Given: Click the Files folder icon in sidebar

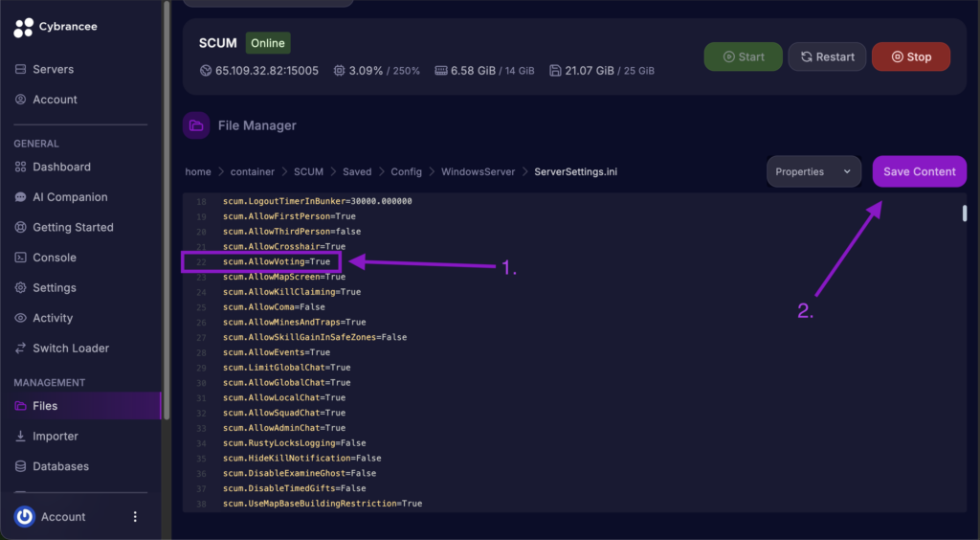Looking at the screenshot, I should click(21, 406).
